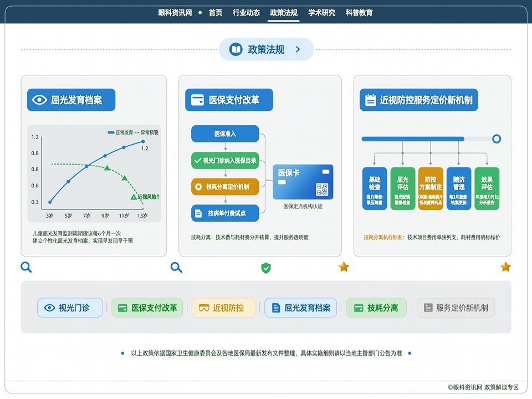Open the 首页 nav item
The width and height of the screenshot is (532, 399).
point(216,13)
